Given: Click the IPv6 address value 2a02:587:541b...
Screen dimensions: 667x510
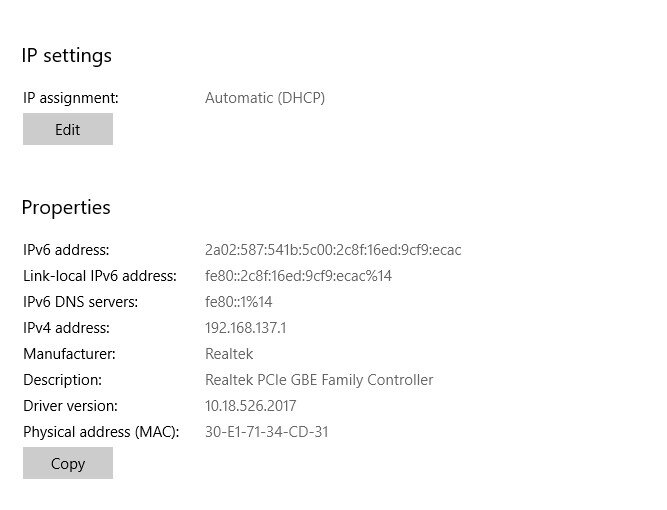Looking at the screenshot, I should point(333,250).
